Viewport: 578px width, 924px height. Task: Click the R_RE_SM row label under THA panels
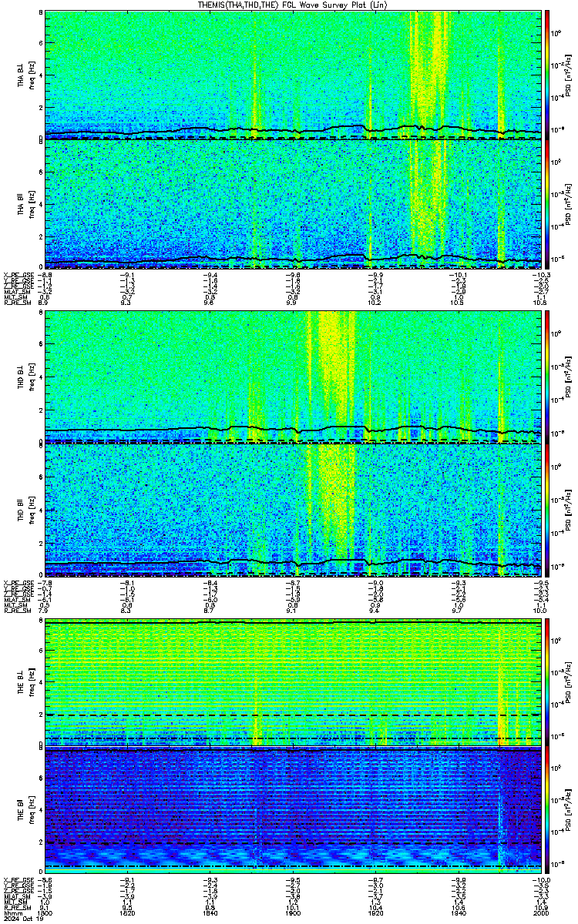pos(17,303)
